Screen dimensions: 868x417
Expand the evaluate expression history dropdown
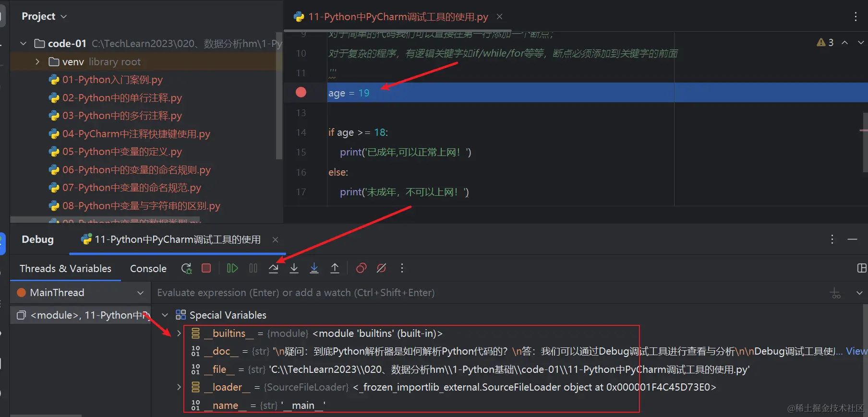(859, 293)
